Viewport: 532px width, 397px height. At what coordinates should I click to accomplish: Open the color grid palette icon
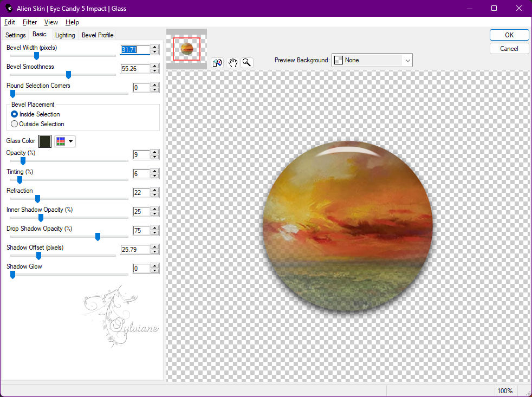61,141
